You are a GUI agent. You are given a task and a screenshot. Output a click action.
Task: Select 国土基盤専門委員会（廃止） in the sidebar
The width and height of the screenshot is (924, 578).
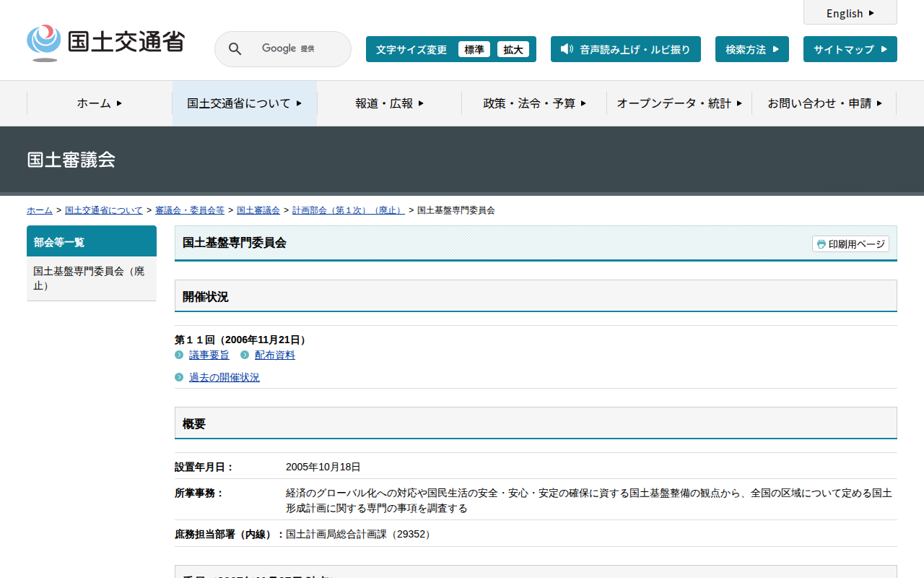click(91, 278)
